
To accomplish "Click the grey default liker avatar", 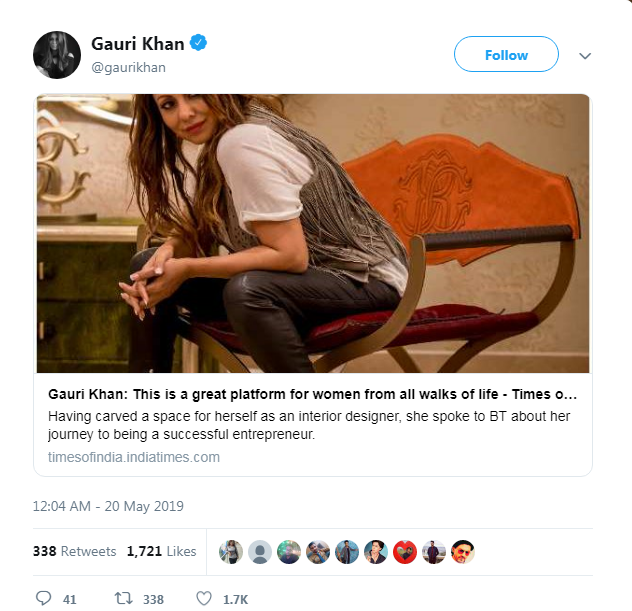I will (260, 552).
